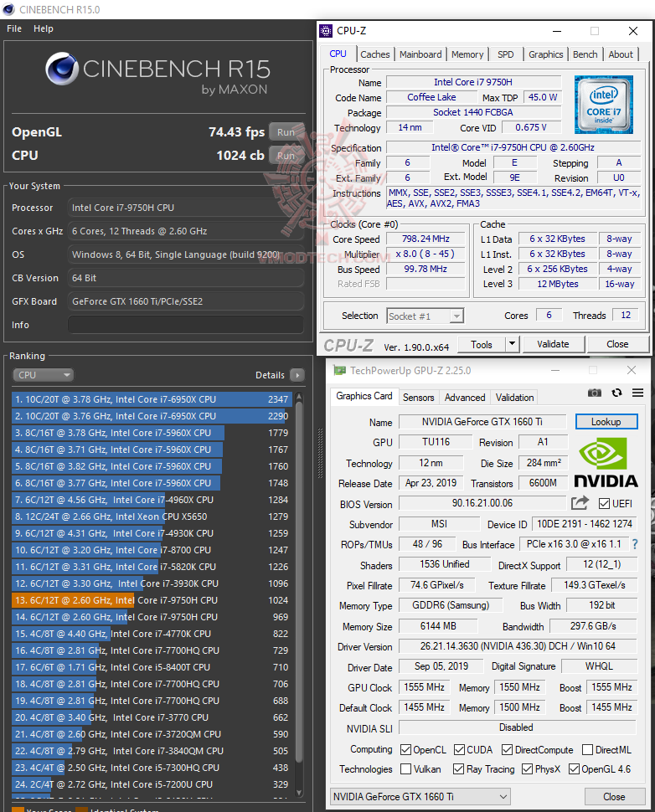
Task: Click the Info input field in Cinebench
Action: (x=185, y=325)
